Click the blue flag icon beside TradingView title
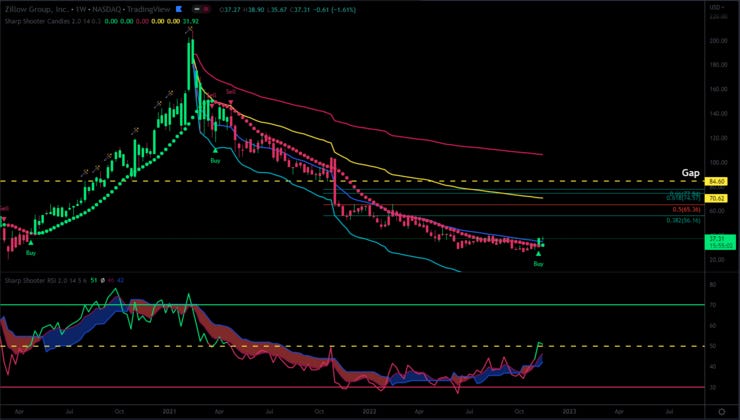 (x=179, y=9)
